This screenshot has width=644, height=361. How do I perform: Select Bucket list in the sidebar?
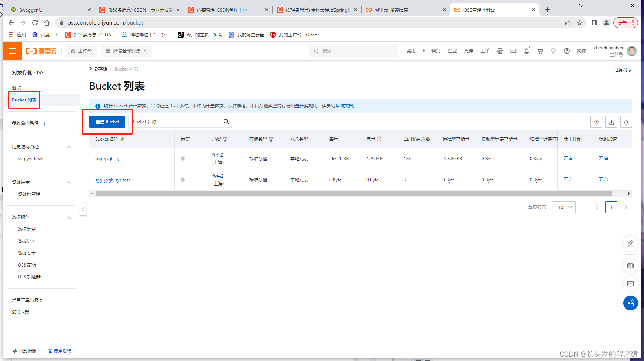[24, 100]
